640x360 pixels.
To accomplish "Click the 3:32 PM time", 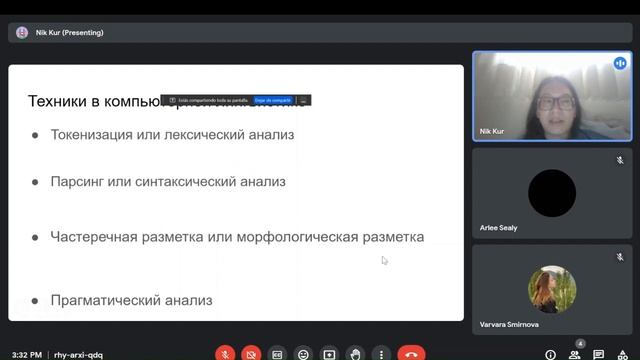I will pos(27,355).
